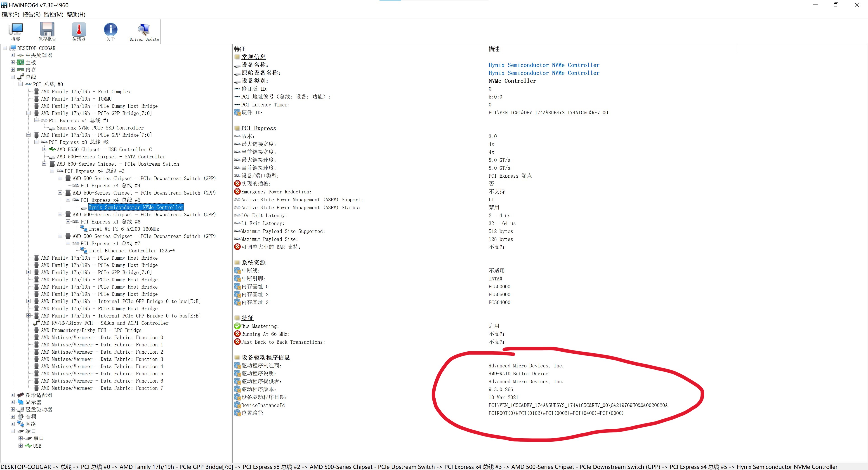This screenshot has height=470, width=868.
Task: Select PCI Express x8 总线 #2
Action: point(78,142)
